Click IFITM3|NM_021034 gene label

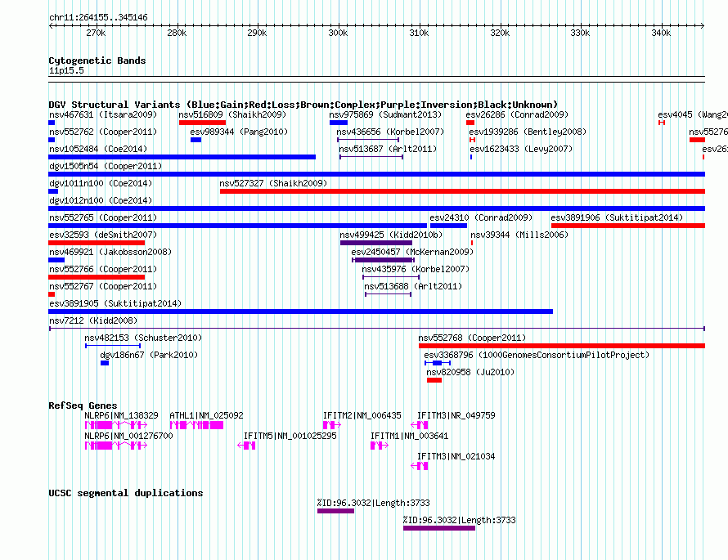click(x=456, y=456)
